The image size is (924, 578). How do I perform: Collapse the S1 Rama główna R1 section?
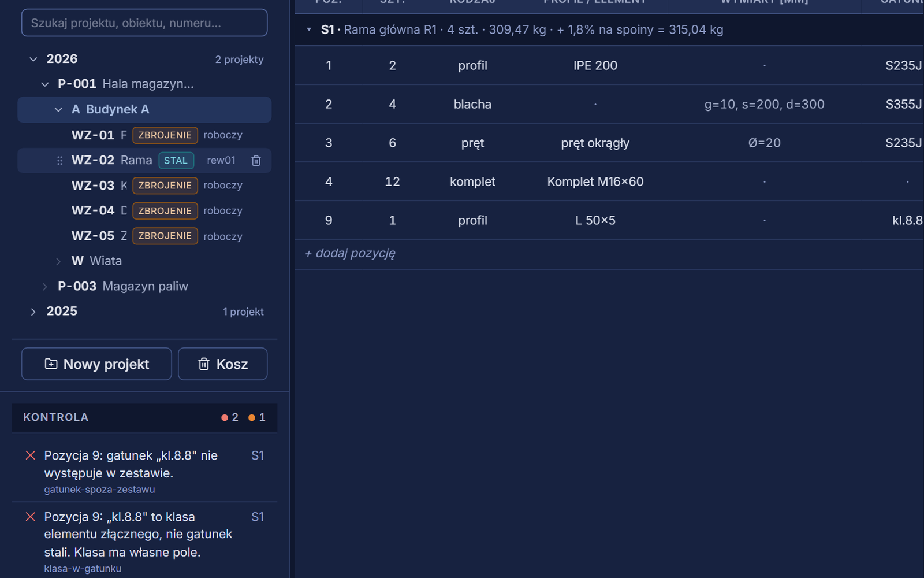point(309,29)
